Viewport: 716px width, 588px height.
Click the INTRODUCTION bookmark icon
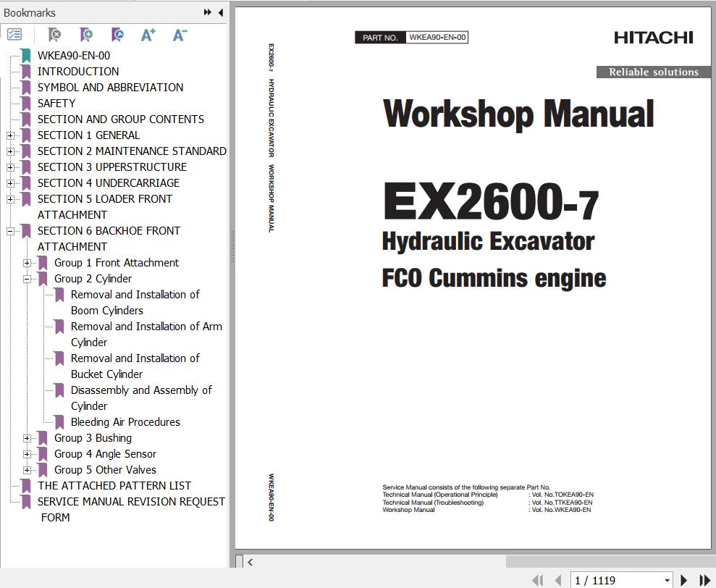(x=26, y=71)
